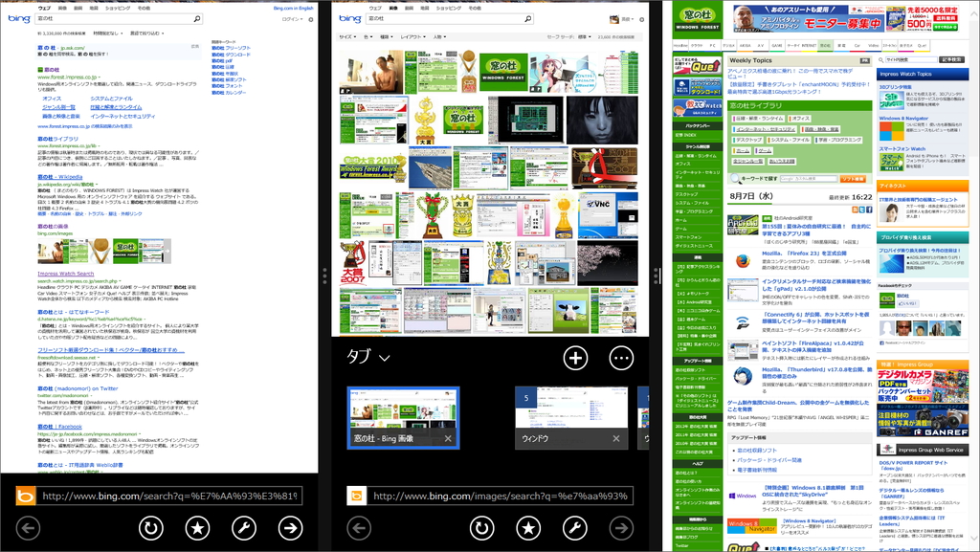Image resolution: width=980 pixels, height=552 pixels.
Task: Click the middle window address bar URL
Action: coord(500,496)
